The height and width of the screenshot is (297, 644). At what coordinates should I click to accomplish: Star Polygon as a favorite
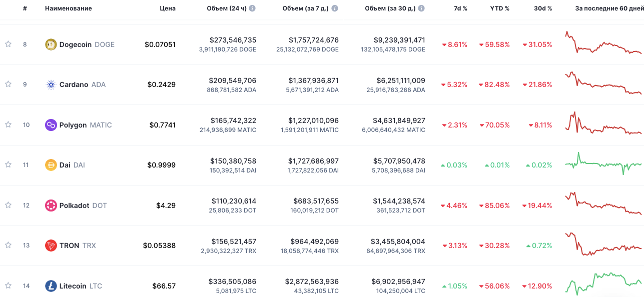pyautogui.click(x=8, y=125)
